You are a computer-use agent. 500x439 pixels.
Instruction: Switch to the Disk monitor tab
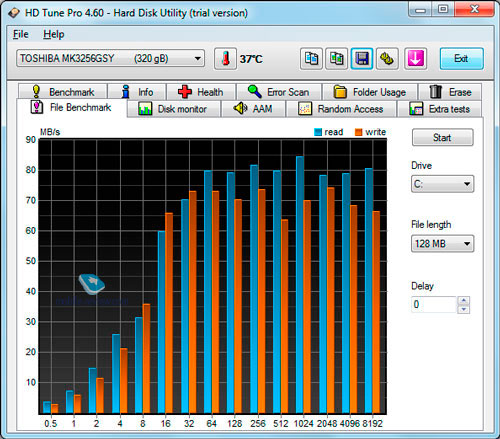point(173,109)
